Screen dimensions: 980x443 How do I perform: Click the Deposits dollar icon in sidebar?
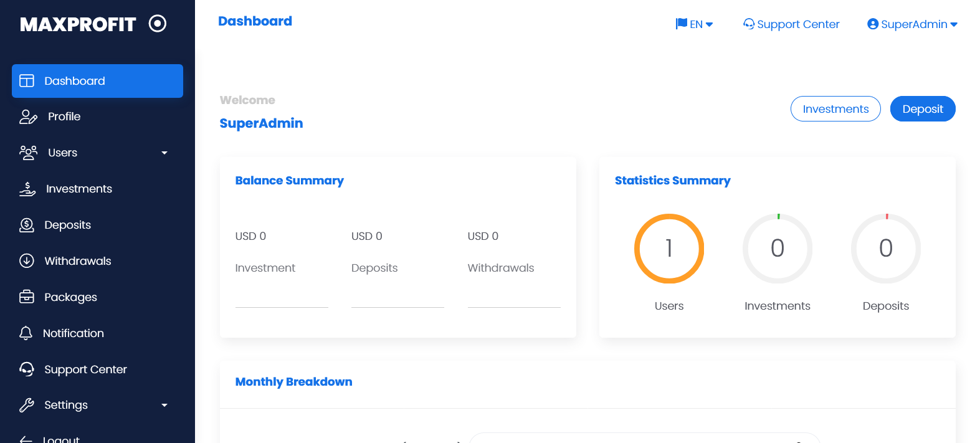click(27, 225)
